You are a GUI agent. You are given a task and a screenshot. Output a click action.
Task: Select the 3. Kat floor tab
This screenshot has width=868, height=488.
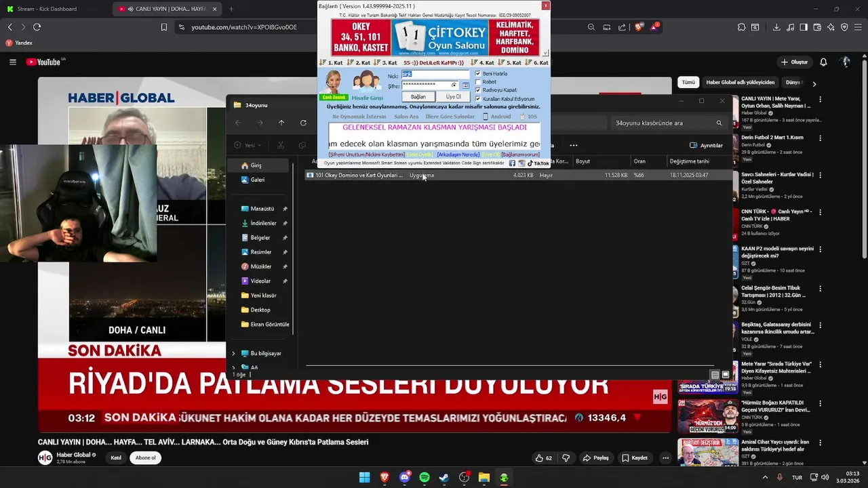pos(386,62)
